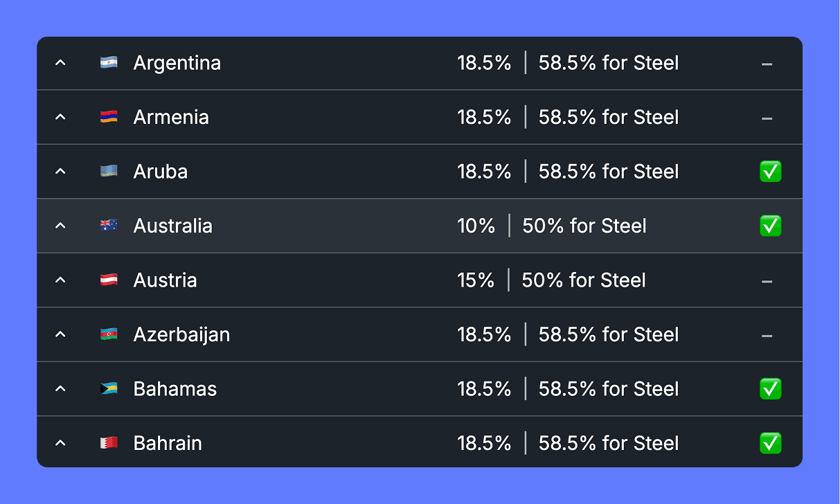The width and height of the screenshot is (840, 504).
Task: Click the Aruba flag icon
Action: click(108, 172)
